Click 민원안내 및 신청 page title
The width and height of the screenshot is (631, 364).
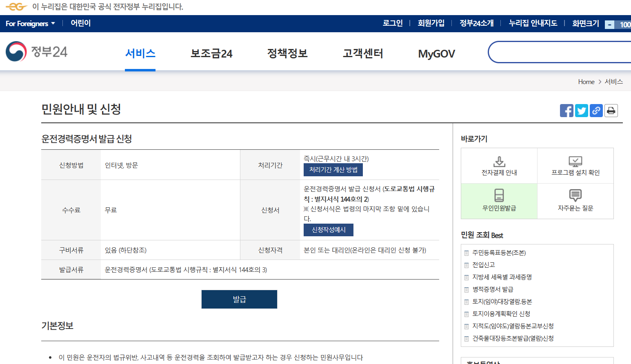(x=81, y=109)
